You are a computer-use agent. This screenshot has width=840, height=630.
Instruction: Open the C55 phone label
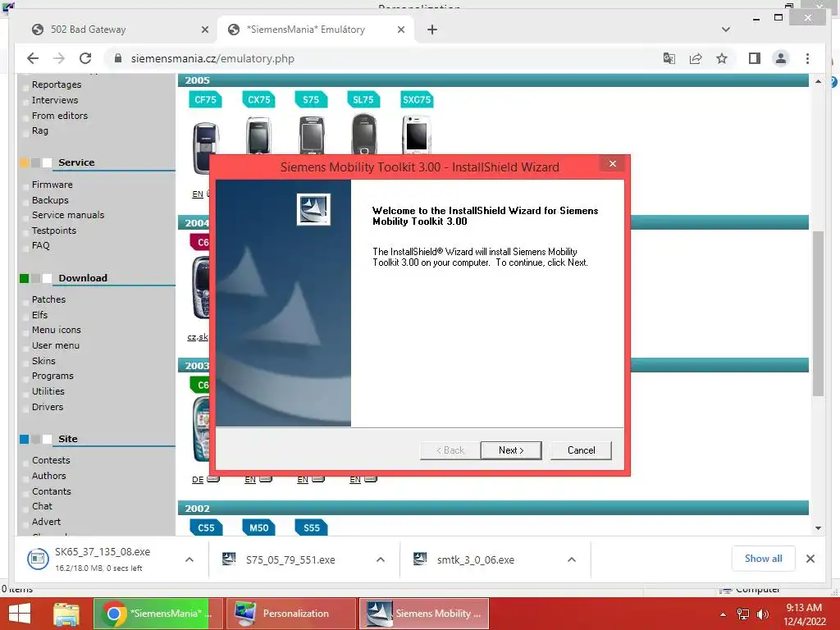(206, 527)
